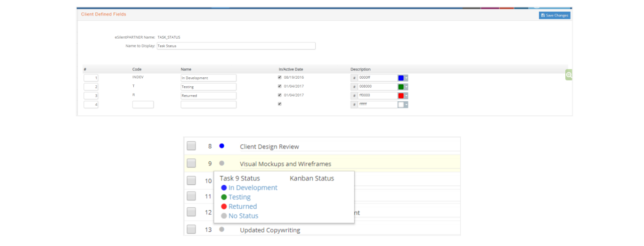Set task 9 status to In Development

pos(253,188)
